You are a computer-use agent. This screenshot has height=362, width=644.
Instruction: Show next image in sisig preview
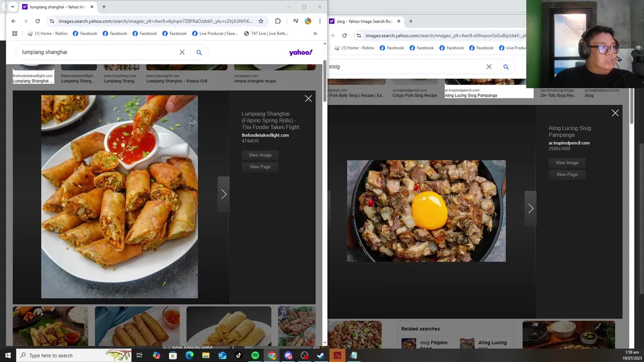pyautogui.click(x=531, y=209)
